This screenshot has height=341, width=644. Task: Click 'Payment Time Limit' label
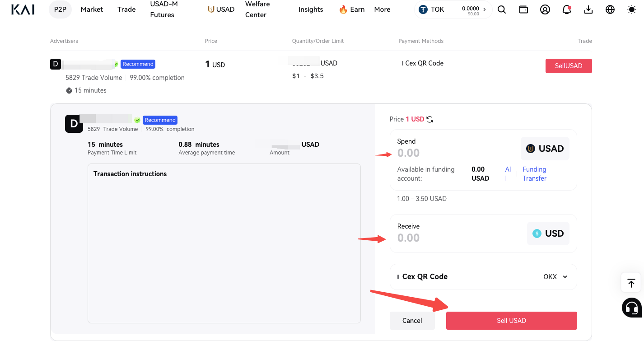pyautogui.click(x=112, y=153)
